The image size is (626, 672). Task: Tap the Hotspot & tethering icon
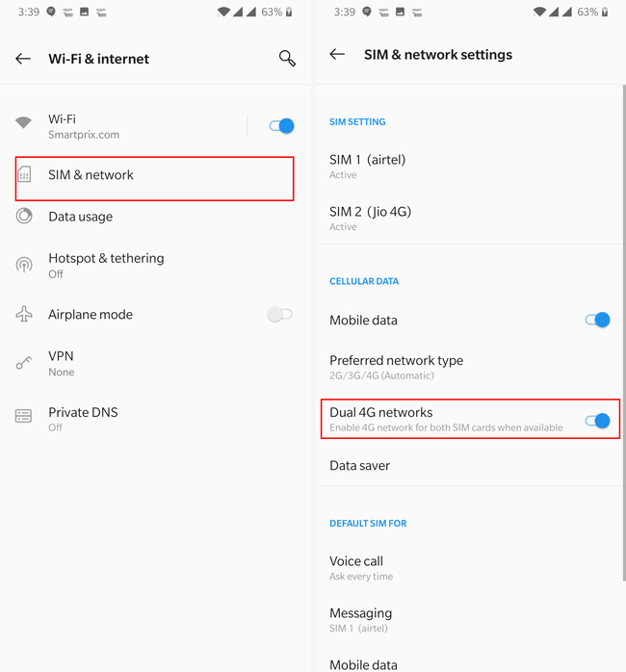click(24, 265)
